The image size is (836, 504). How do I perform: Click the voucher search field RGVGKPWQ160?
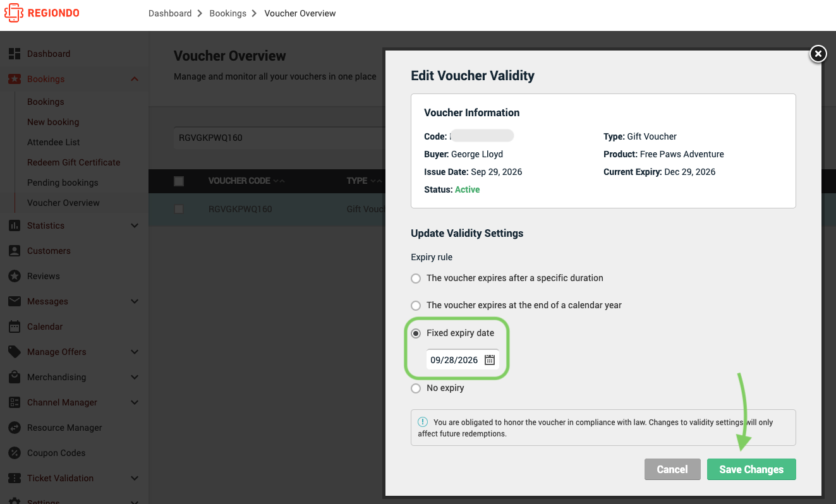click(x=278, y=138)
